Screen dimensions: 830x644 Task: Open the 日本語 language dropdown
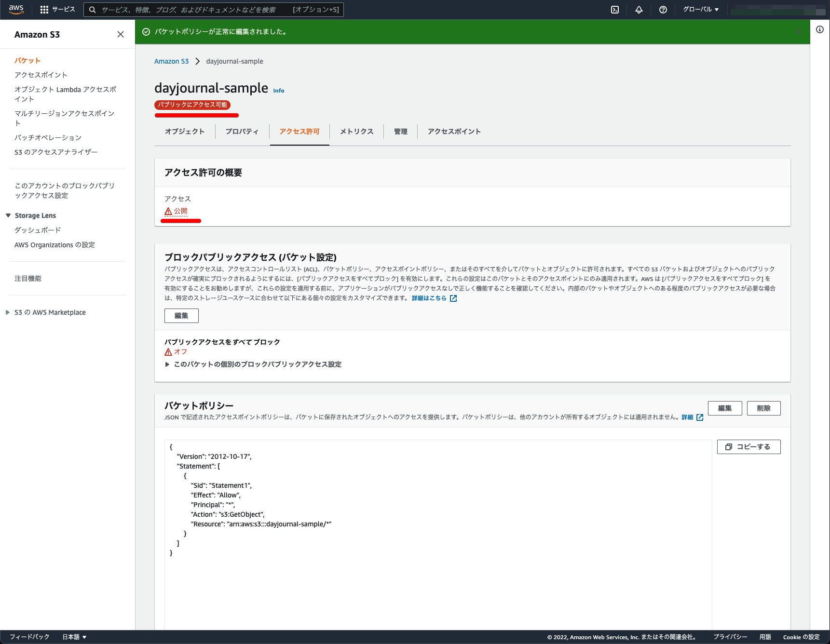point(74,637)
